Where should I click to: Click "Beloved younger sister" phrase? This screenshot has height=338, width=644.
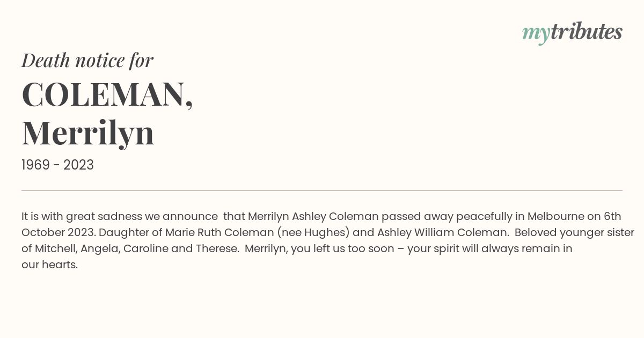pos(574,233)
